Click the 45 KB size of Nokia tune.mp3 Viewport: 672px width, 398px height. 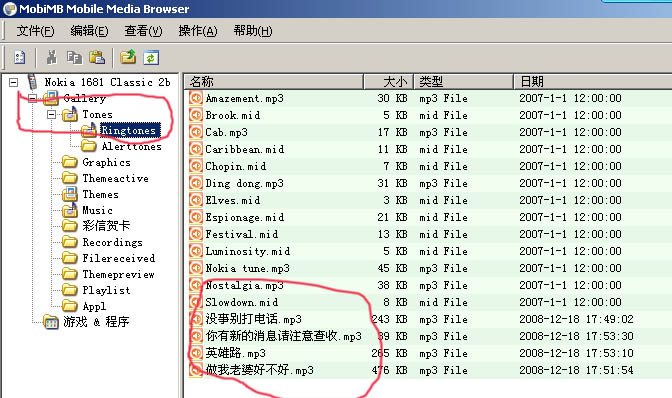point(392,268)
